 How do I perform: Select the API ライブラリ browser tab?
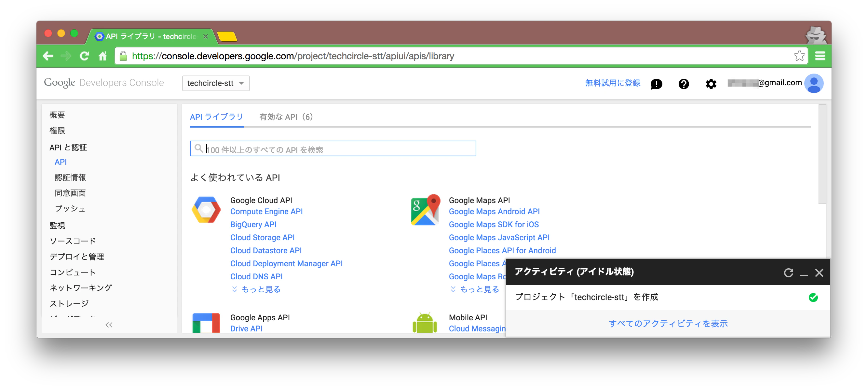click(x=152, y=36)
